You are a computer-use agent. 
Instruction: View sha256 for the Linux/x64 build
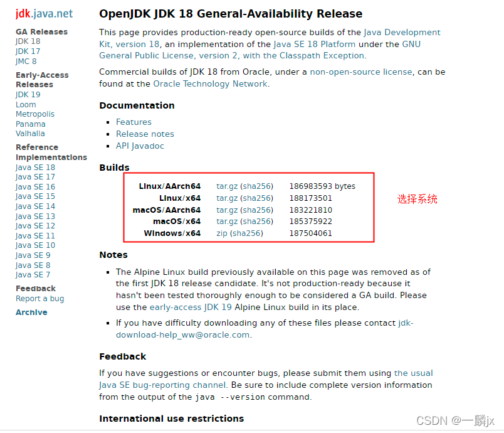[x=256, y=198]
